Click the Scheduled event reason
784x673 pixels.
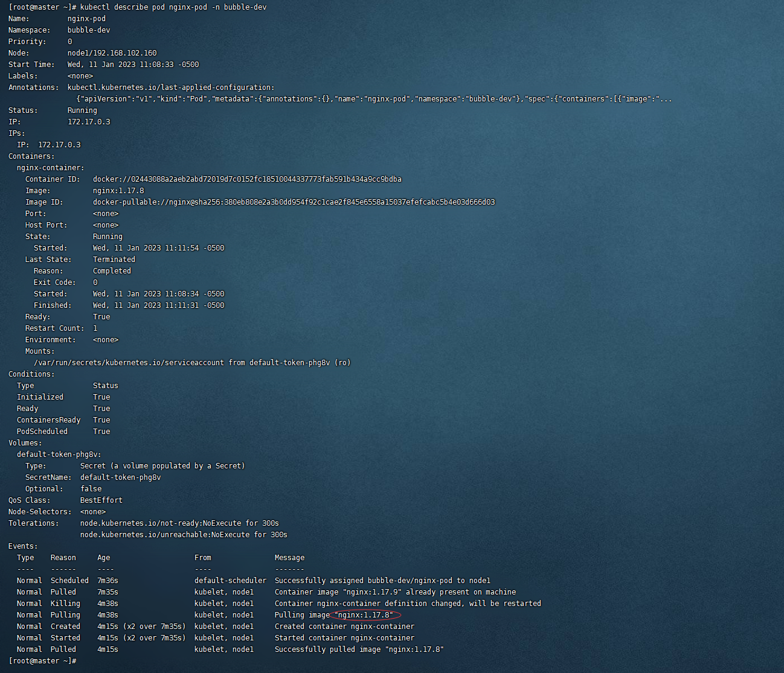[69, 581]
